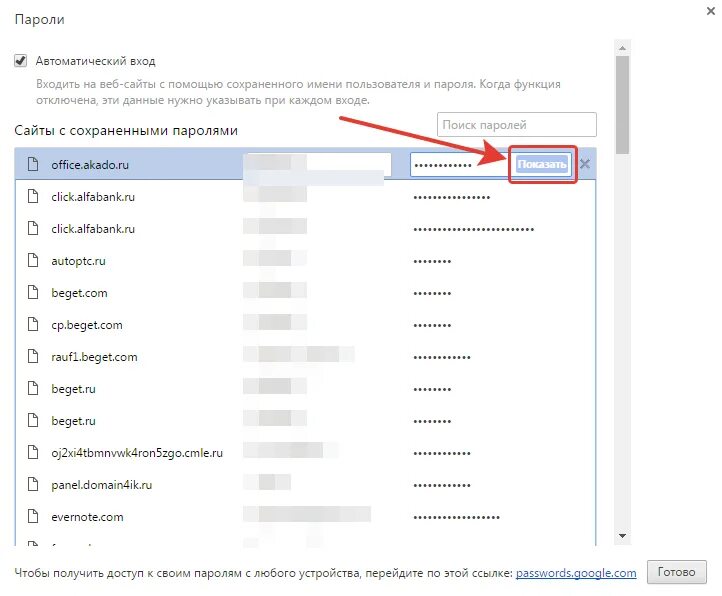The height and width of the screenshot is (596, 722).
Task: Select the office.akado.ru row
Action: click(305, 164)
